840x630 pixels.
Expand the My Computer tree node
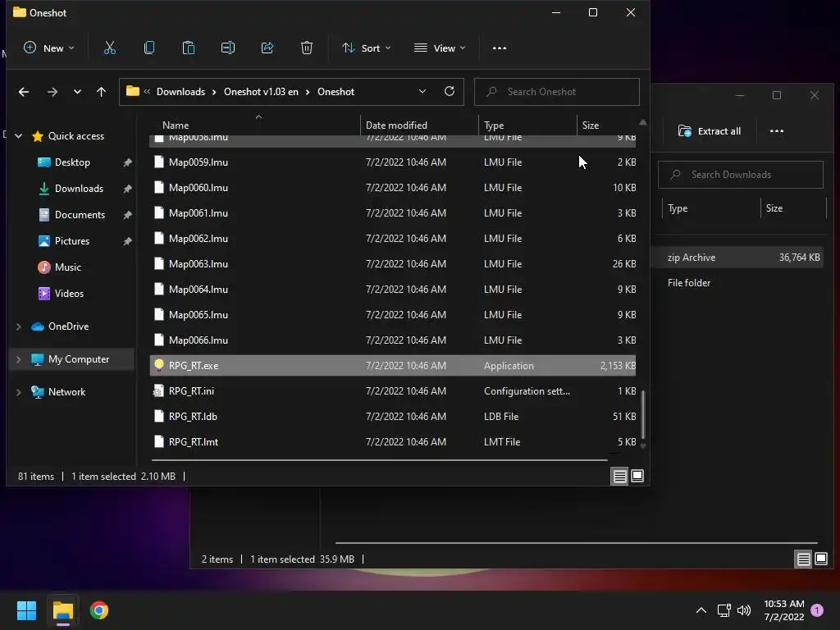[x=19, y=359]
